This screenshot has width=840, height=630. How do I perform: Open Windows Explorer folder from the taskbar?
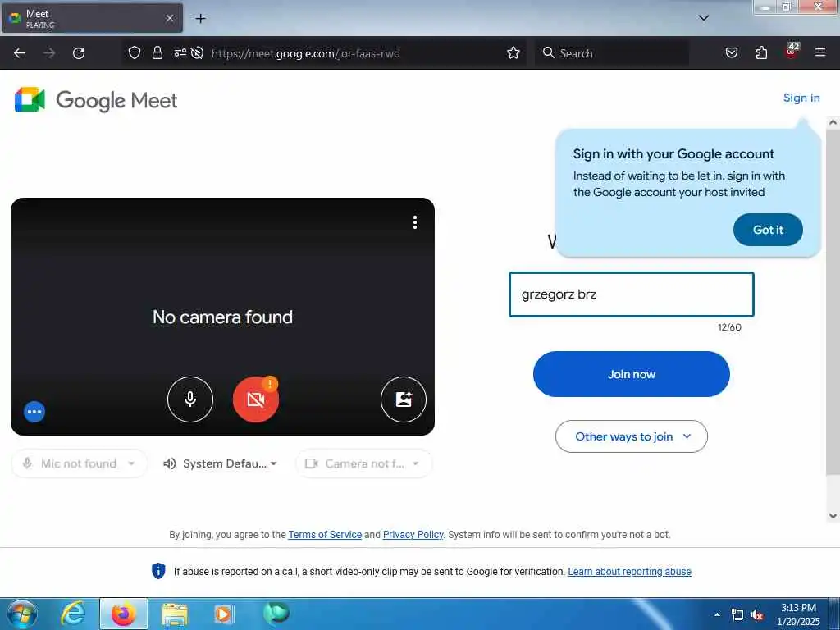tap(175, 614)
